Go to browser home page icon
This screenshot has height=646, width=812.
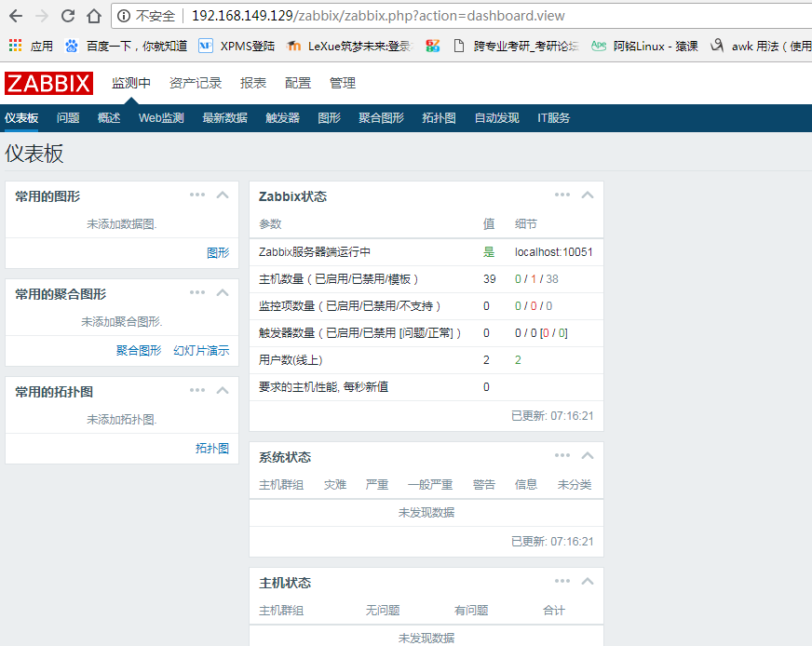[x=94, y=16]
